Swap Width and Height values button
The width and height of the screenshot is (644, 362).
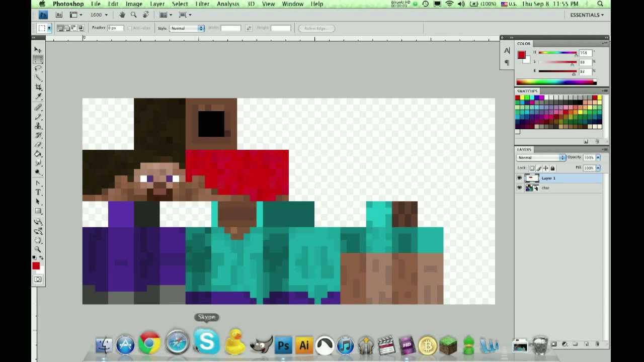[x=249, y=28]
